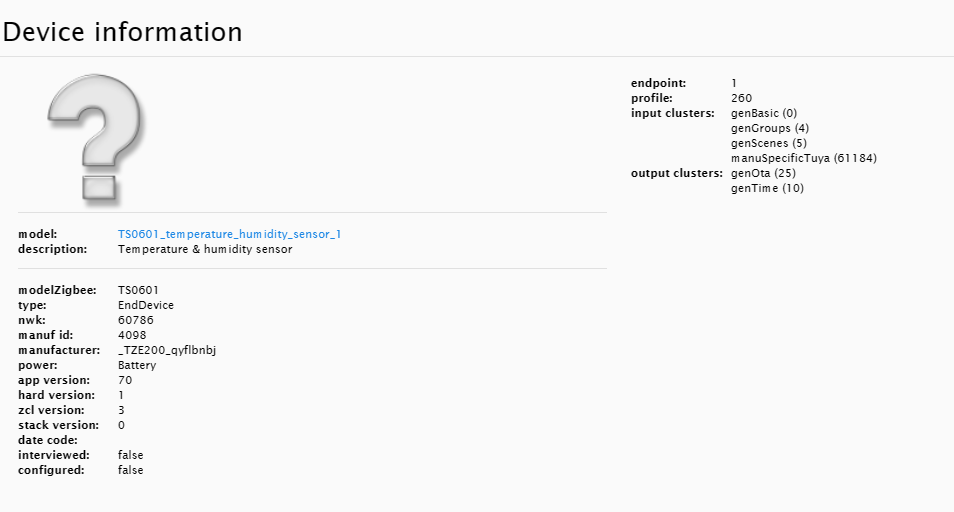This screenshot has width=954, height=512.
Task: Click the genScenes (5) input cluster
Action: coord(768,143)
